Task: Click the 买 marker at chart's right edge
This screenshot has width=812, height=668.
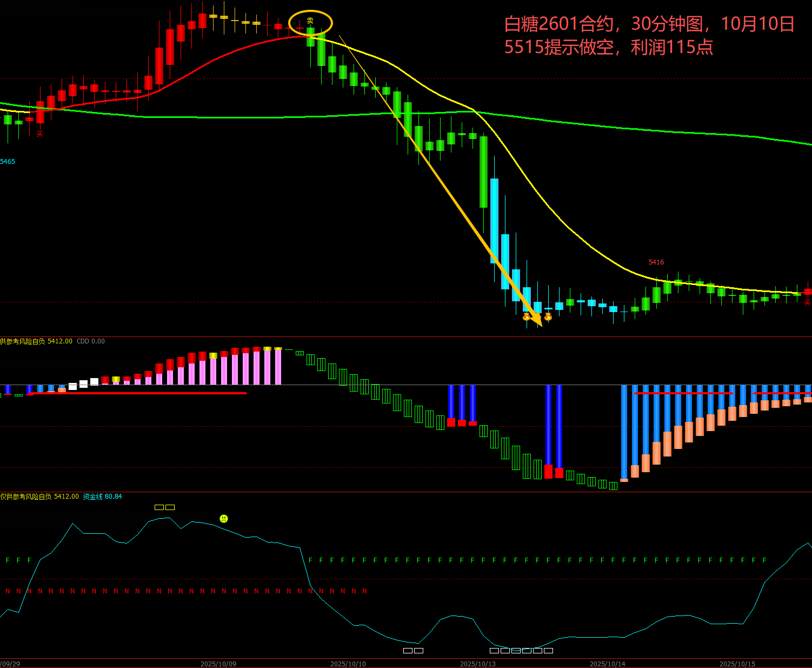Action: pyautogui.click(x=807, y=302)
